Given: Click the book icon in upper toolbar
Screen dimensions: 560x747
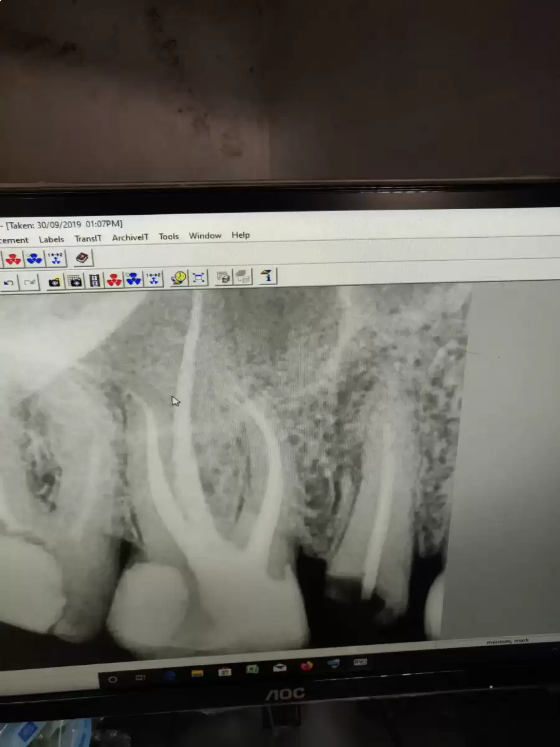Looking at the screenshot, I should [82, 258].
